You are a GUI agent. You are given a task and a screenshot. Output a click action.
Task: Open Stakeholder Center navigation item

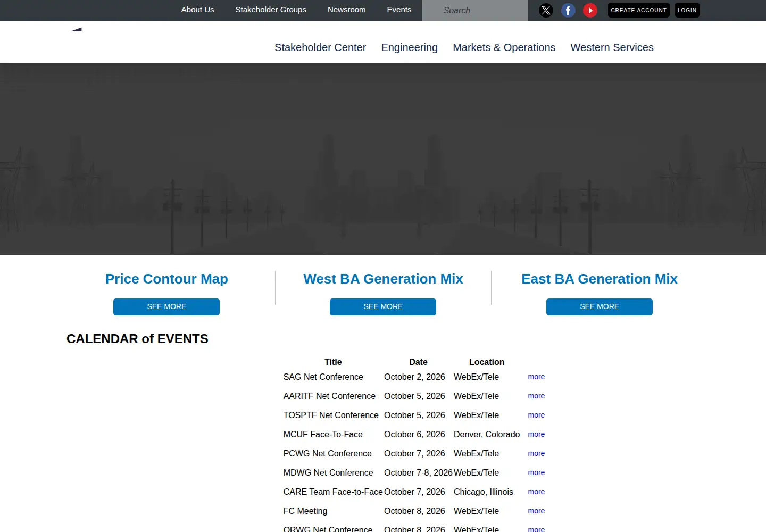point(320,47)
